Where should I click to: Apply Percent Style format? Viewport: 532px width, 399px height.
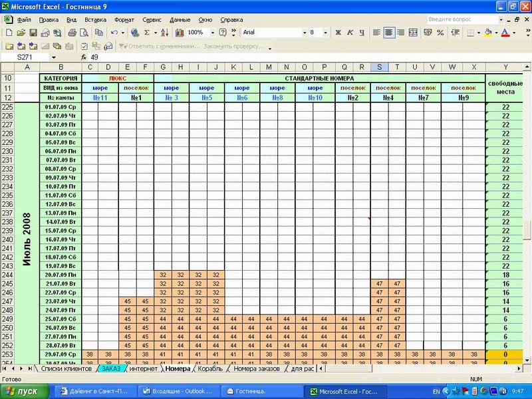pyautogui.click(x=440, y=32)
